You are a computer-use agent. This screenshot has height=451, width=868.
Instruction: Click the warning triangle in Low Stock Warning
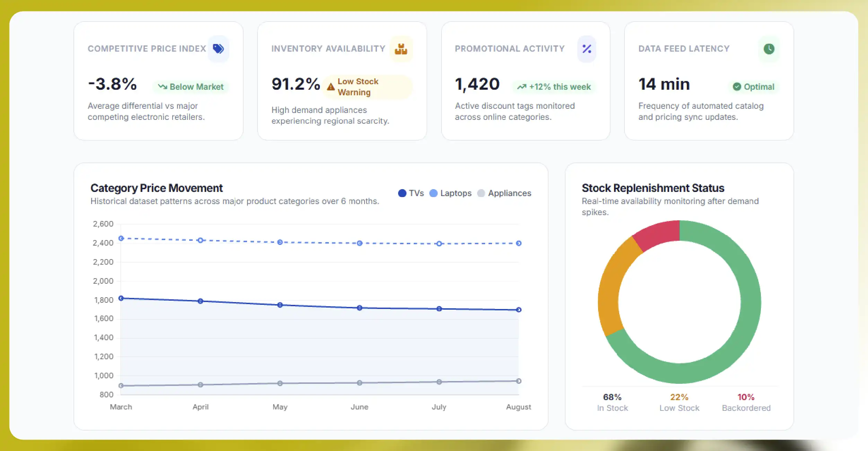[x=331, y=87]
